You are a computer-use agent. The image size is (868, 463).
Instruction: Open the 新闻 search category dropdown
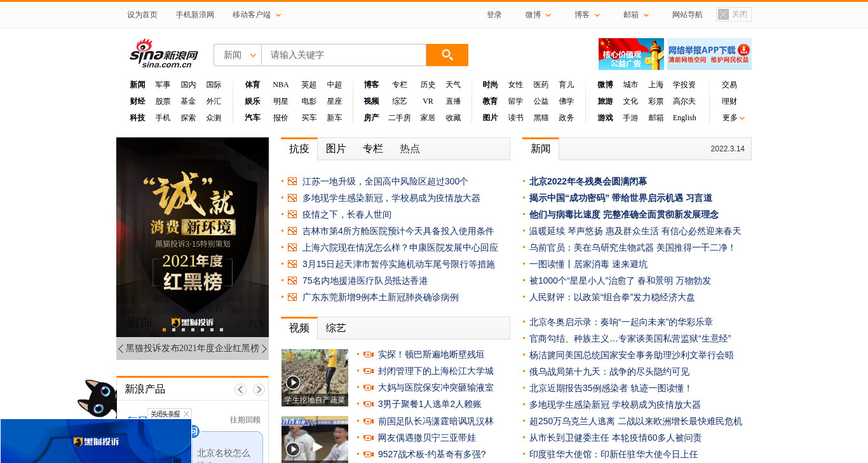238,55
